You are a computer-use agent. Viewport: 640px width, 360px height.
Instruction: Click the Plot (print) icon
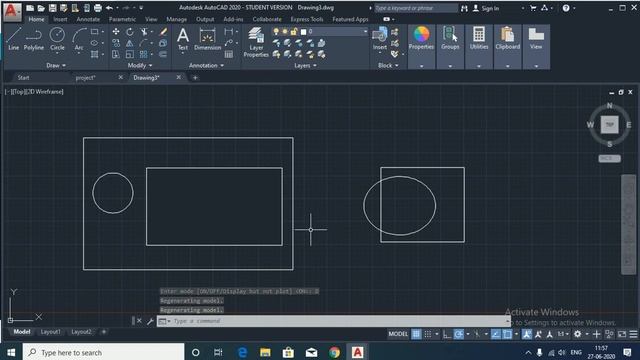point(98,8)
